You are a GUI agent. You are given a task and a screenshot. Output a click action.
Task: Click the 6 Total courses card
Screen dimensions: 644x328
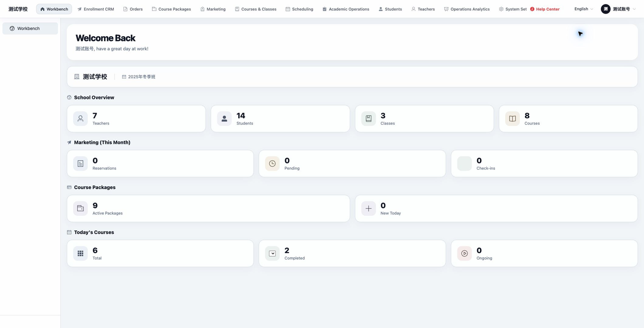pyautogui.click(x=160, y=253)
